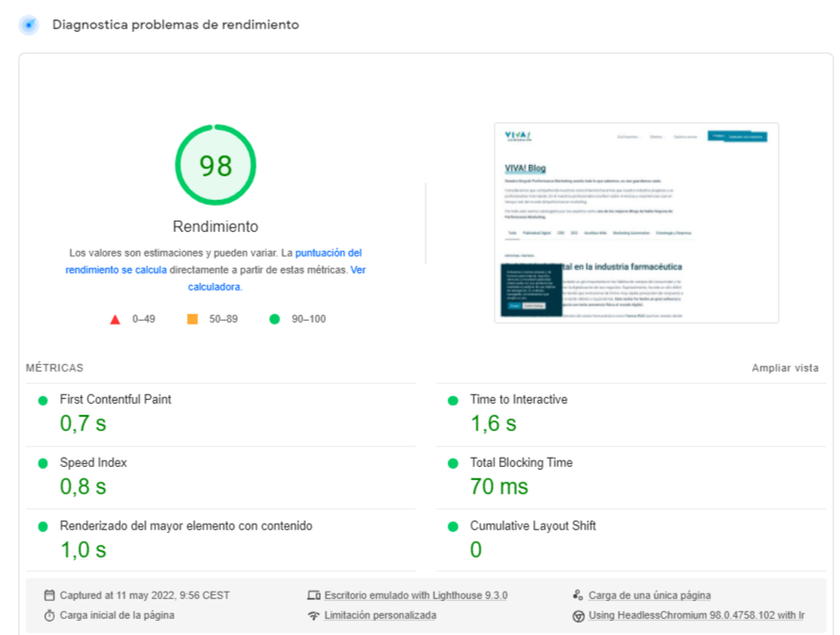Open the VIVA! Blog page screenshot thumbnail
This screenshot has height=635, width=840.
pyautogui.click(x=636, y=223)
